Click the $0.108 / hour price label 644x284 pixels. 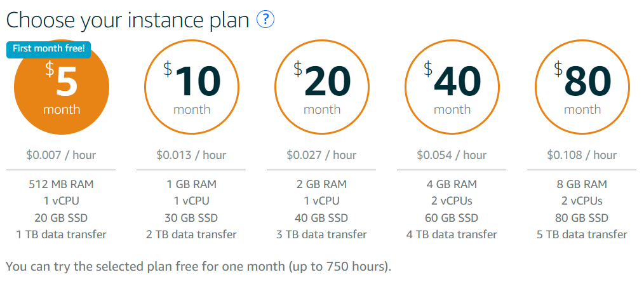582,156
